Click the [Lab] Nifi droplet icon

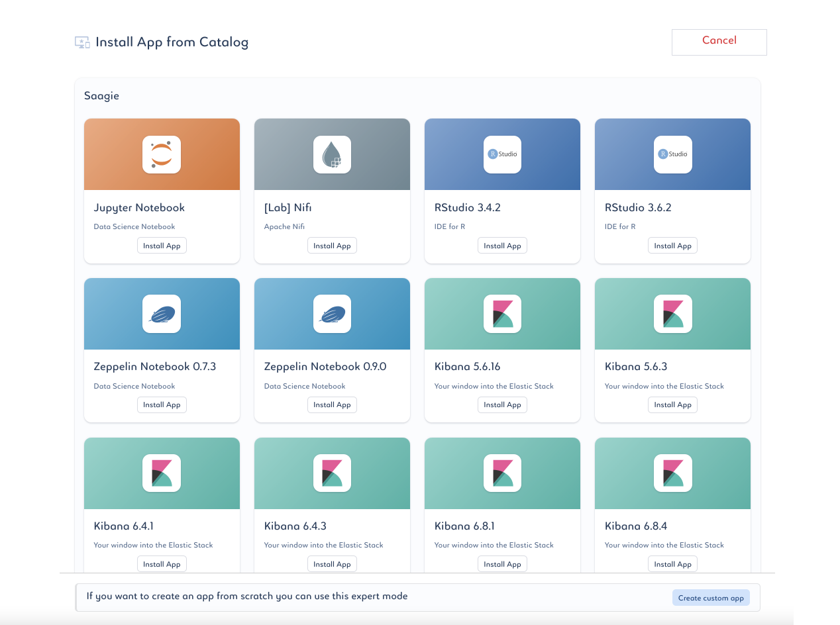pos(332,154)
